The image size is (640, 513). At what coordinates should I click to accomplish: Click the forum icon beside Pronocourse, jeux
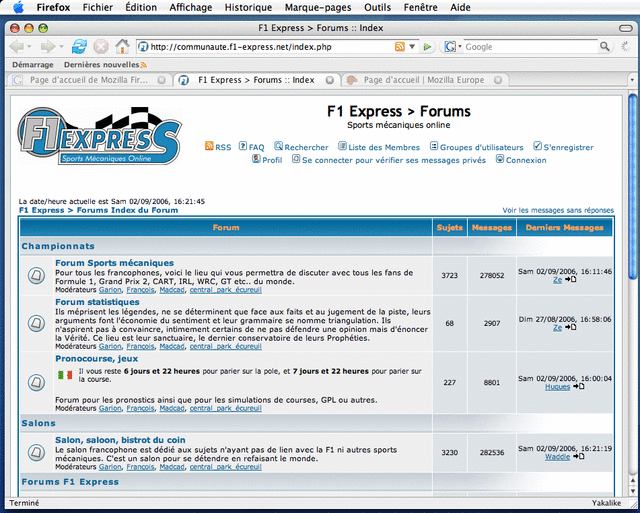pyautogui.click(x=36, y=382)
